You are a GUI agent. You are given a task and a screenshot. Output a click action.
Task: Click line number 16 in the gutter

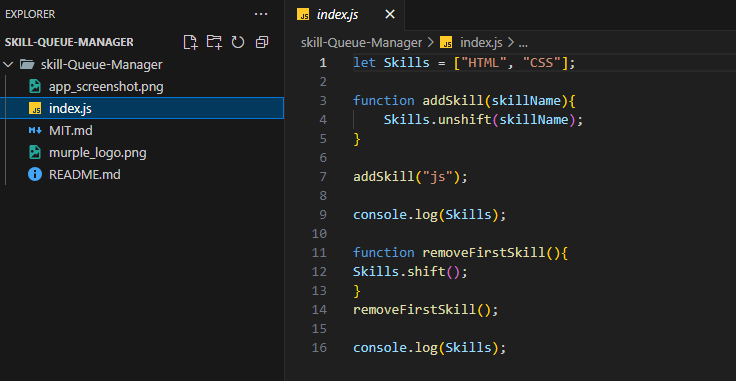[319, 348]
